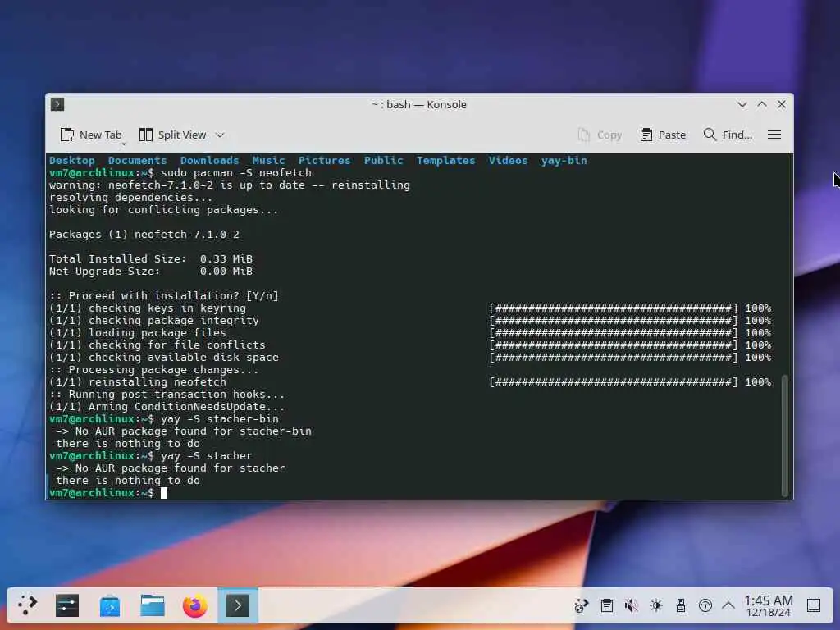This screenshot has width=840, height=630.
Task: Click the Konsole window icon in title bar
Action: click(x=57, y=104)
